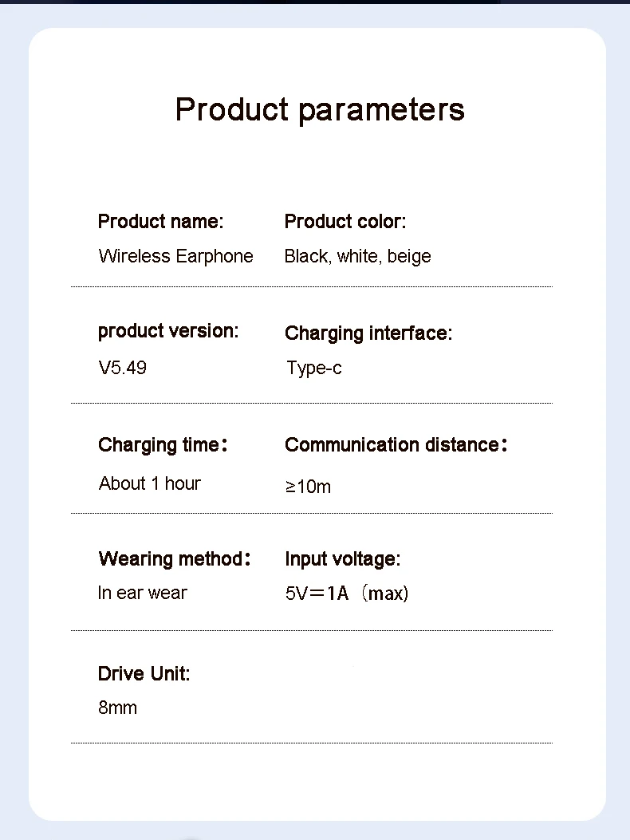Screen dimensions: 630x840
Task: Select the Charging time label
Action: (163, 445)
